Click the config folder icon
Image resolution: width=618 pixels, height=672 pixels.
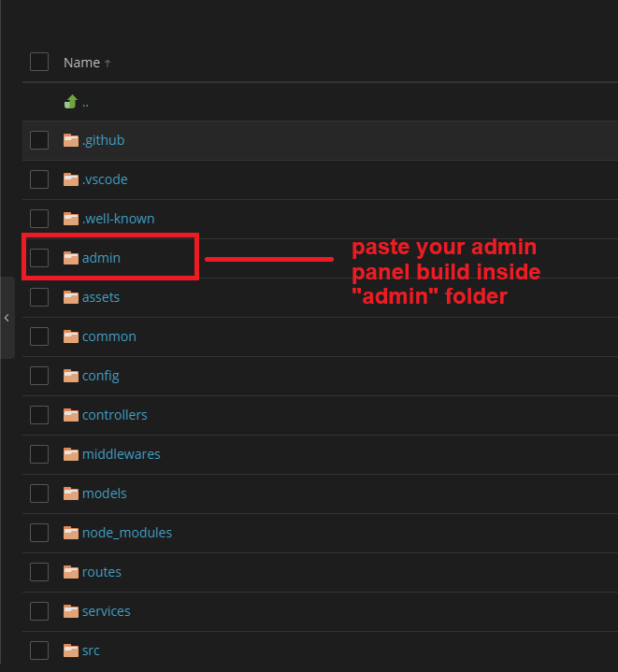point(71,376)
